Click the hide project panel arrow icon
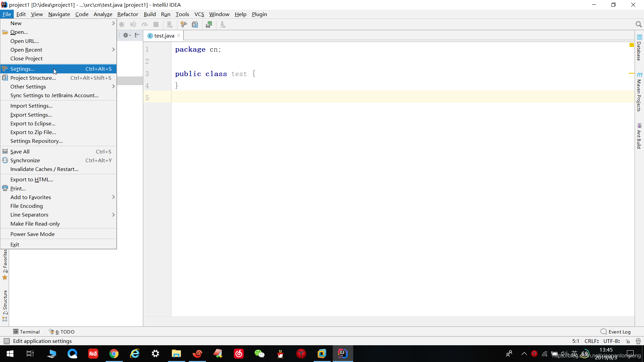 (138, 35)
